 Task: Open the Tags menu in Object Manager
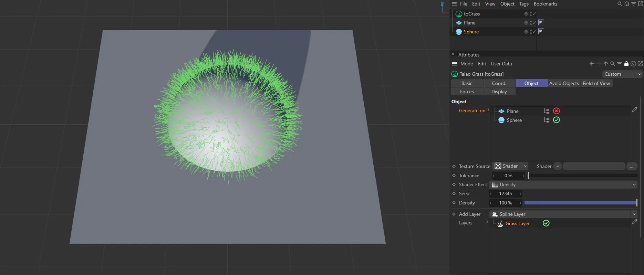[x=524, y=4]
